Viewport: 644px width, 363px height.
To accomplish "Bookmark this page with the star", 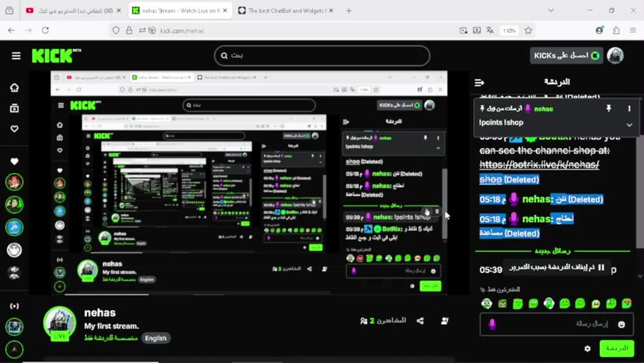I will pos(528,30).
